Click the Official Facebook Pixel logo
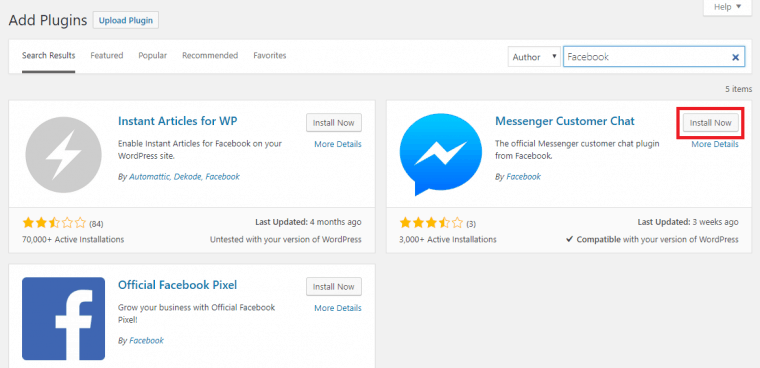 point(63,319)
